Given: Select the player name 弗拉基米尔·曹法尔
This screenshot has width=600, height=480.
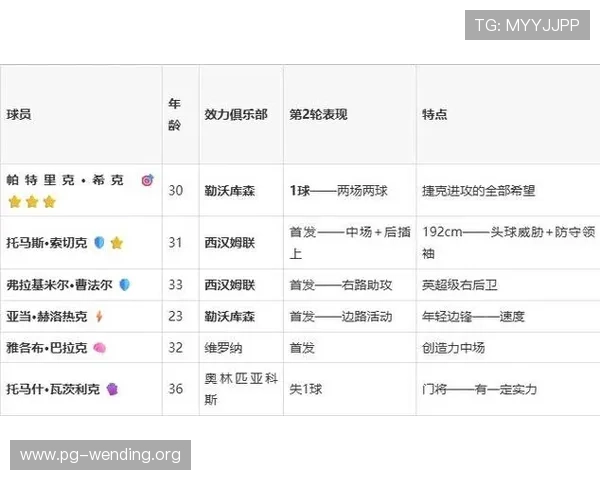Looking at the screenshot, I should coord(59,285).
